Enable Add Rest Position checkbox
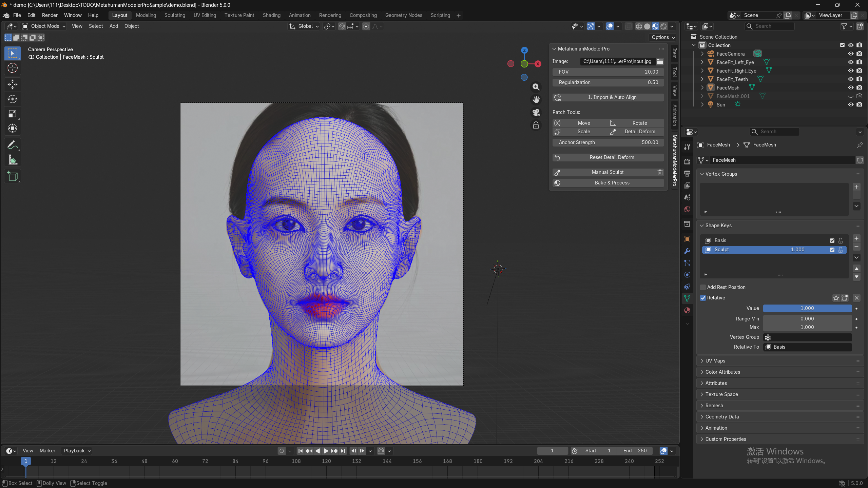The width and height of the screenshot is (868, 488). point(703,287)
